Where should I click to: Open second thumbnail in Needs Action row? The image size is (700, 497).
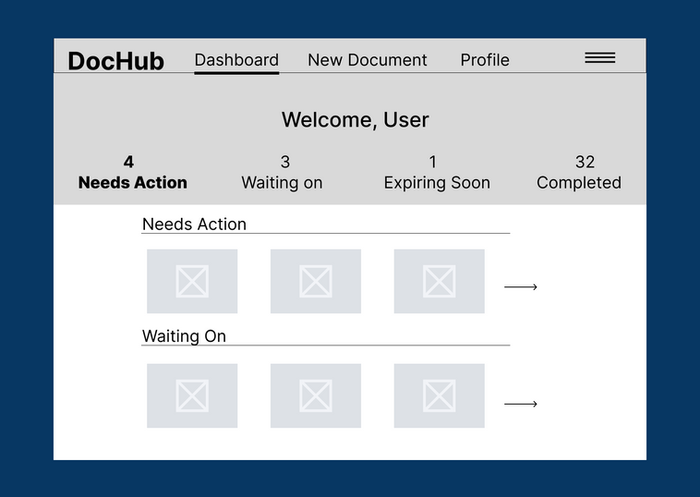point(316,281)
